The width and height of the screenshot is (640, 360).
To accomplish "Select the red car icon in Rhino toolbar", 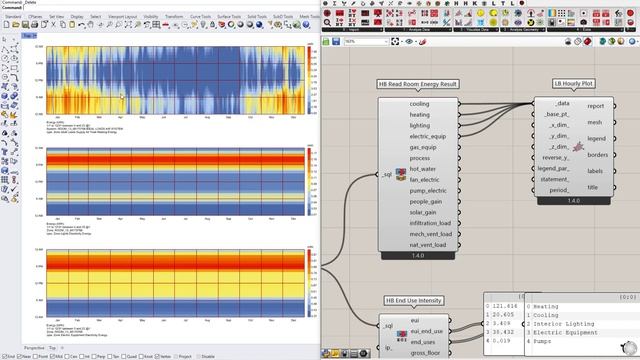I will (166, 25).
